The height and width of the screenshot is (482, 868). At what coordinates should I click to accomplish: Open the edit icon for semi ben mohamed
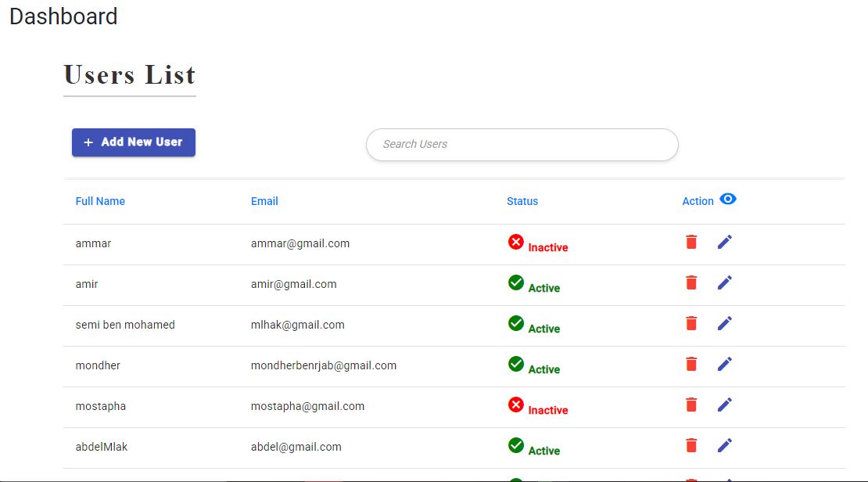point(724,322)
